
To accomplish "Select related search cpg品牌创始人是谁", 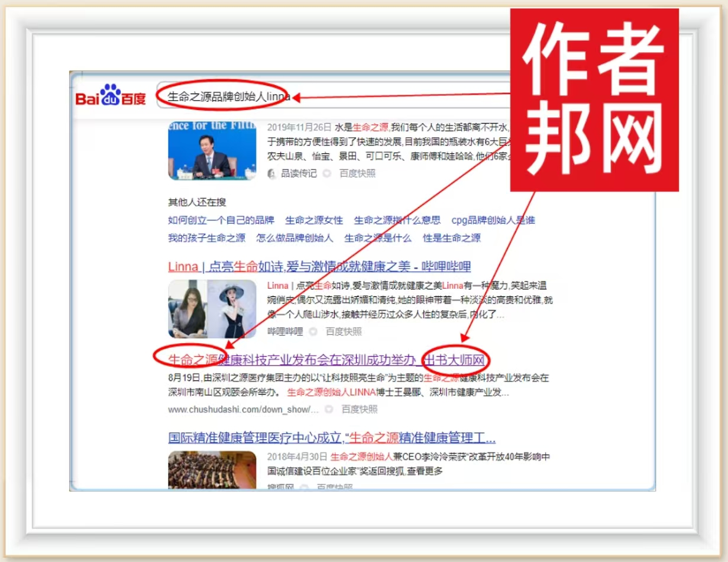I will 493,220.
